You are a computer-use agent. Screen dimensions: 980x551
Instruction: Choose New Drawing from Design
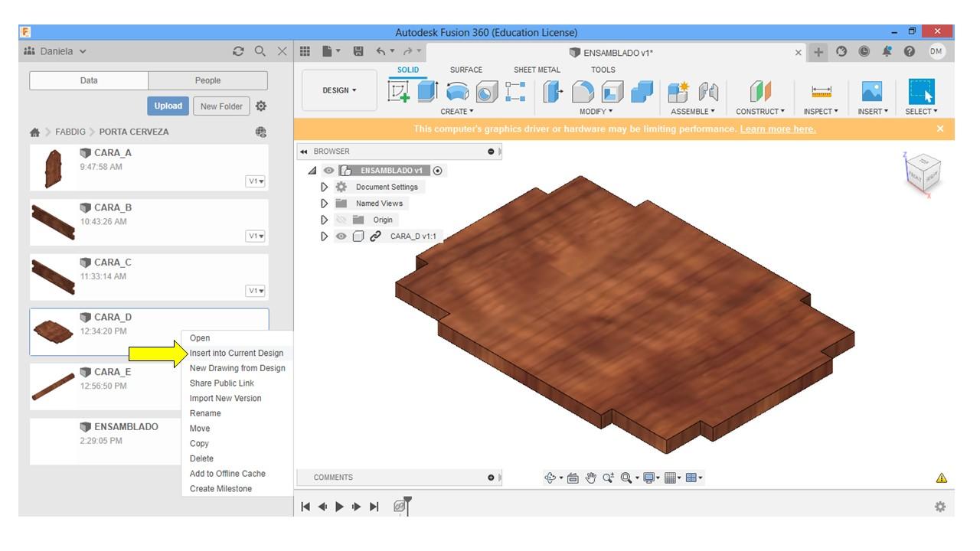click(x=237, y=368)
